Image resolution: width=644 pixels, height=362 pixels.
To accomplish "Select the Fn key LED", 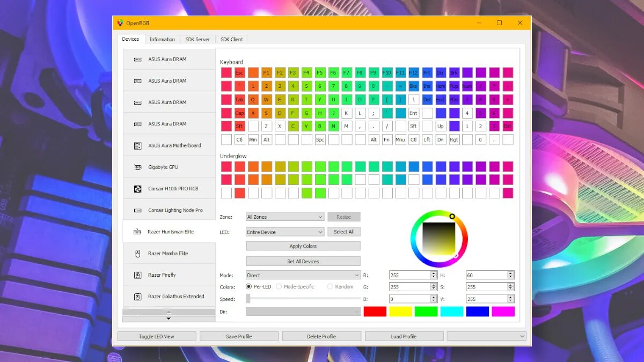I will [387, 139].
